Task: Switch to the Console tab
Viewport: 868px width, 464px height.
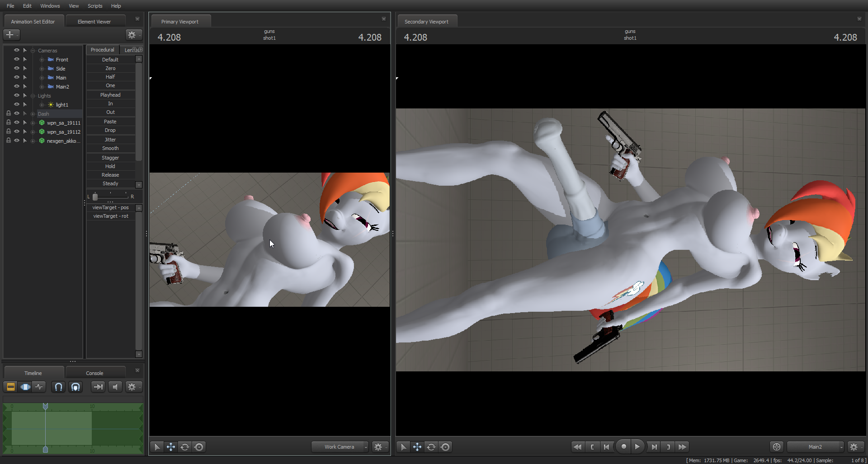Action: 94,373
